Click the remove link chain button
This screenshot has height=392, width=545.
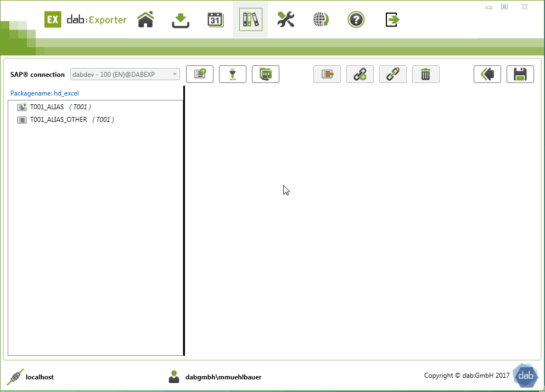click(393, 74)
